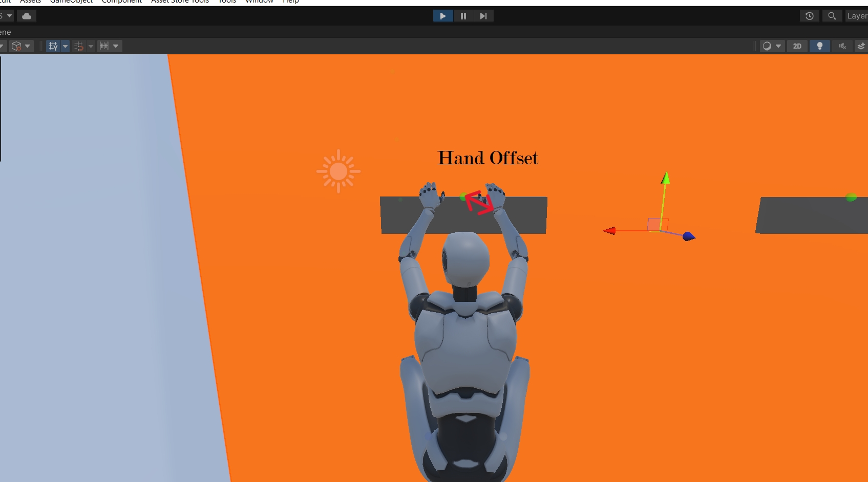The height and width of the screenshot is (482, 868).
Task: Click the grid snapping magnet icon
Action: tap(79, 46)
